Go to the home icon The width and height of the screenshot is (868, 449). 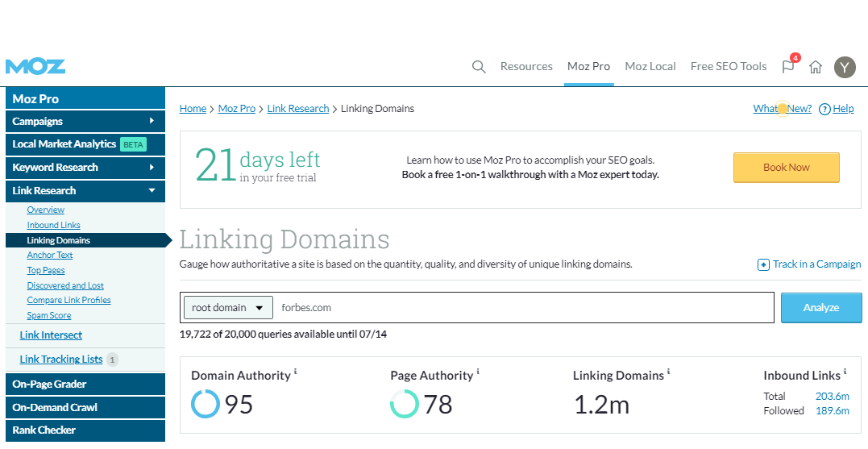816,67
